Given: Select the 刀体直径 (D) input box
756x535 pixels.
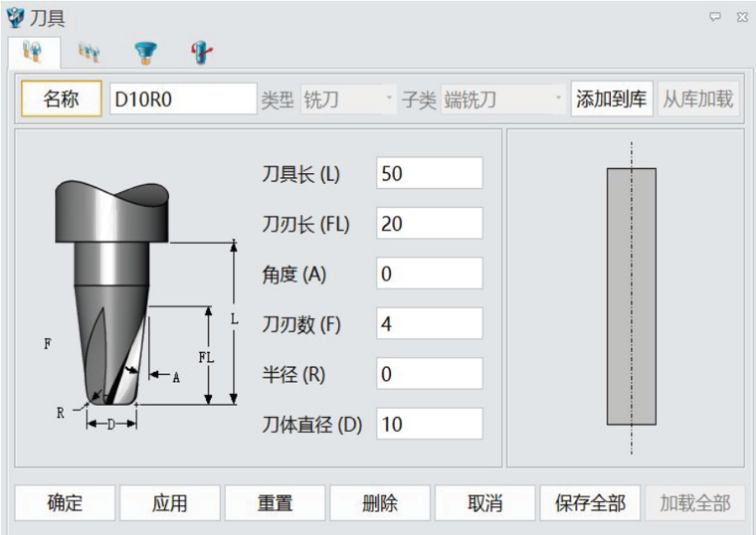Looking at the screenshot, I should tap(429, 425).
